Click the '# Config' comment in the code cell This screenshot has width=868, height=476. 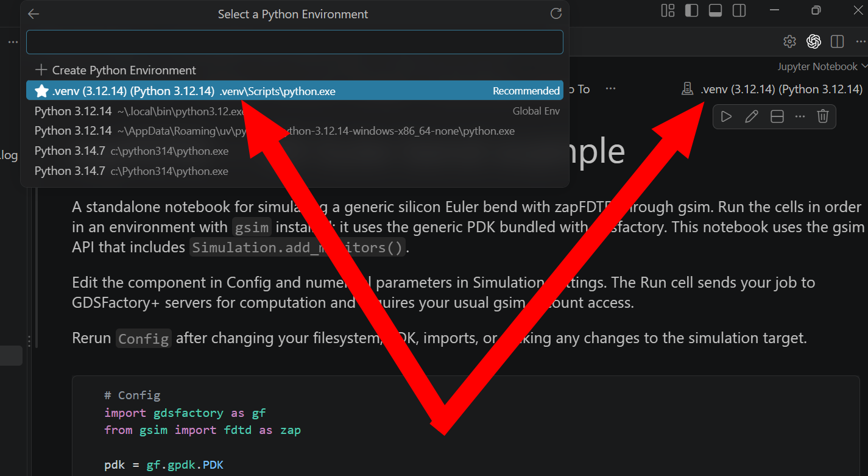point(132,396)
